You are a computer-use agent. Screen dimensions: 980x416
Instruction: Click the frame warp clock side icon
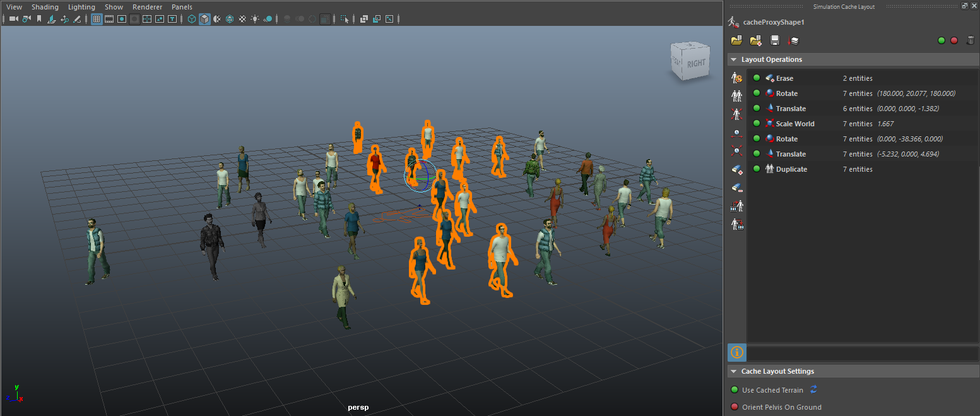click(x=736, y=150)
